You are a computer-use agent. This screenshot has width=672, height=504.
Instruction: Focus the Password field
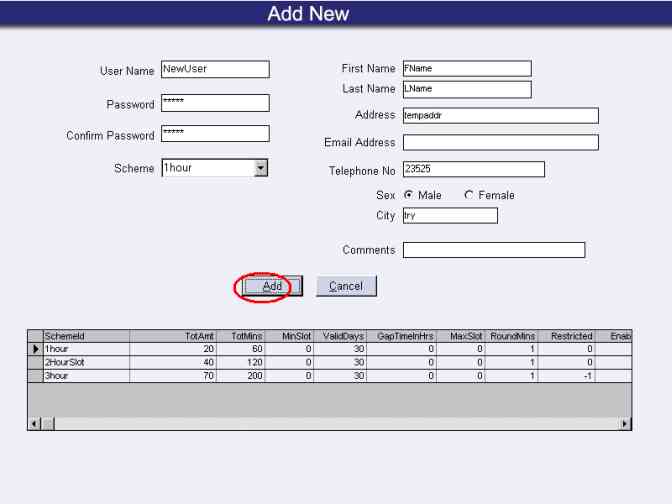coord(215,103)
